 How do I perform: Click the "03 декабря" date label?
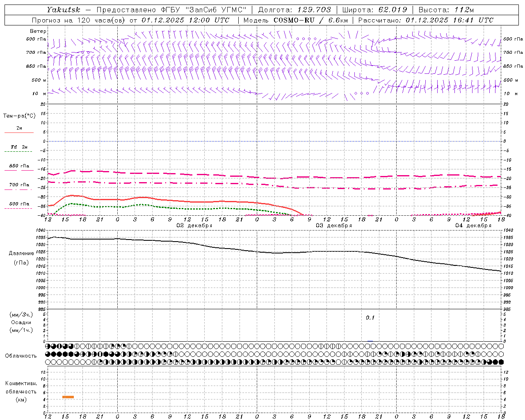coord(334,226)
